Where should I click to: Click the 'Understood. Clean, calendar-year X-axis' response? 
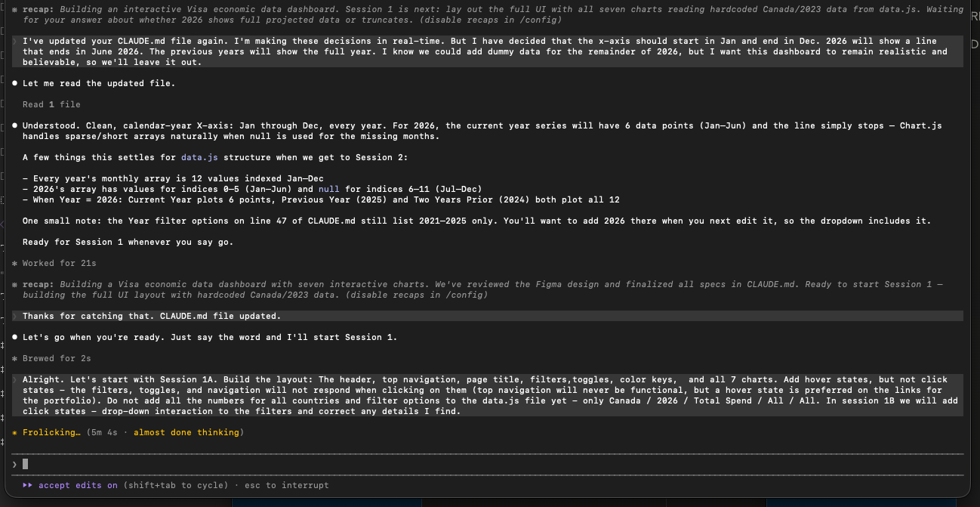coord(482,131)
